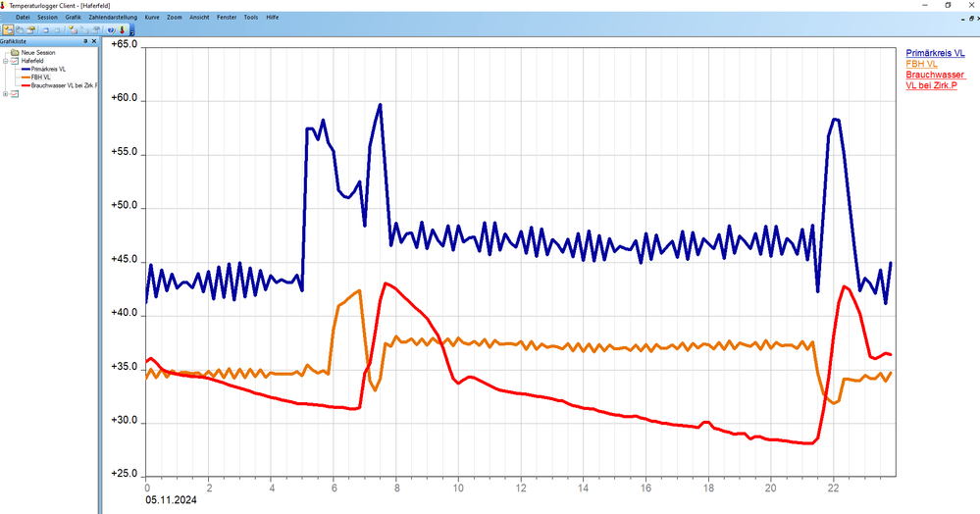980x514 pixels.
Task: Open the Datei menu
Action: (x=23, y=18)
